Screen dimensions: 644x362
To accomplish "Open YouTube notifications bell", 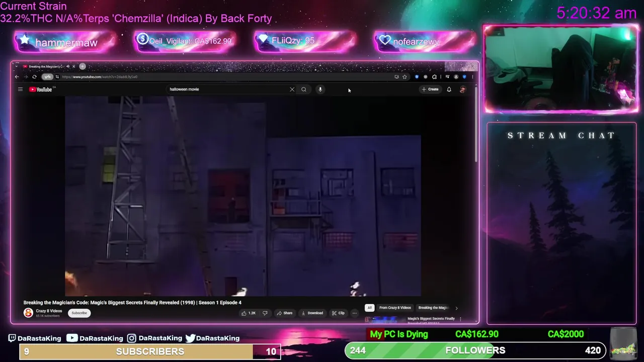I will (x=449, y=89).
